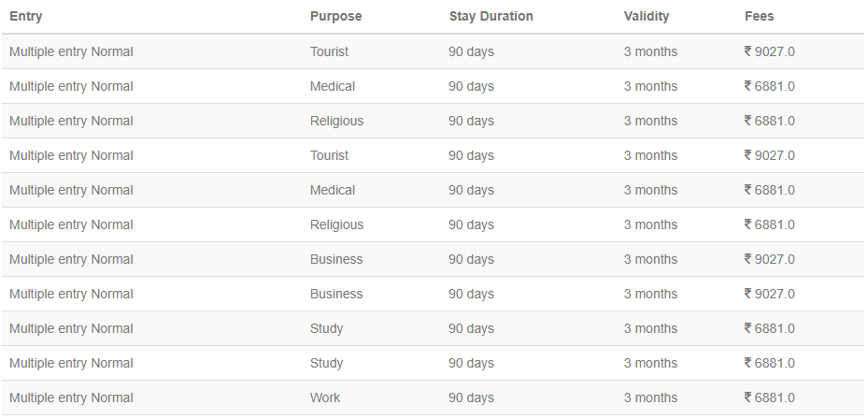This screenshot has width=868, height=419.
Task: Click the second Tourist purpose cell
Action: pyautogui.click(x=330, y=155)
